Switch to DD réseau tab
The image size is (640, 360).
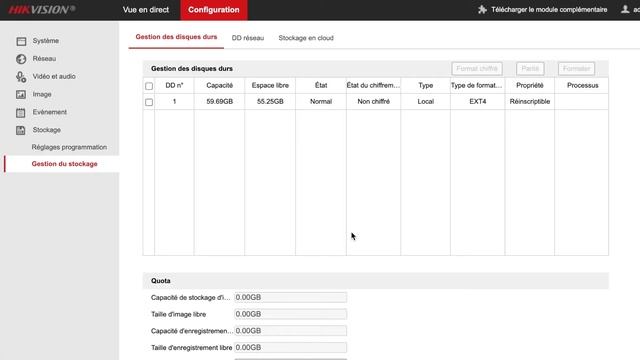(248, 38)
